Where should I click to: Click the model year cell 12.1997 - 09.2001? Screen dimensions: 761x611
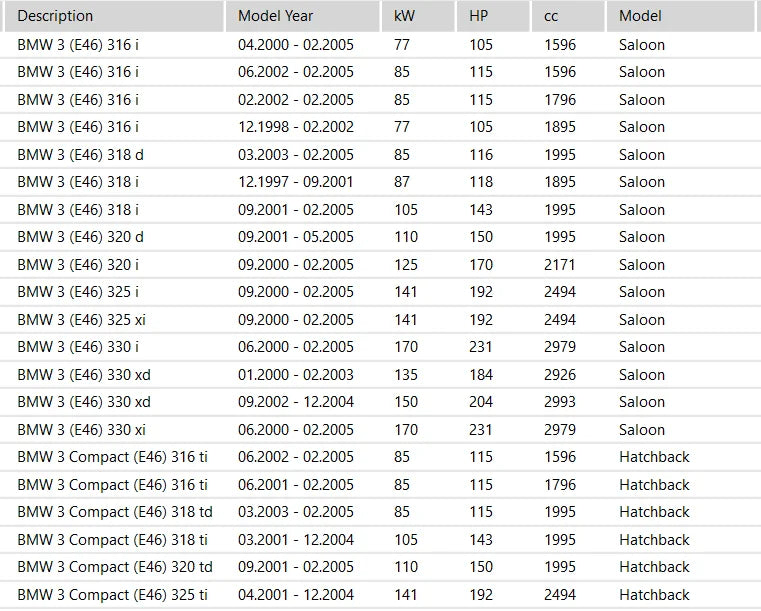click(296, 182)
